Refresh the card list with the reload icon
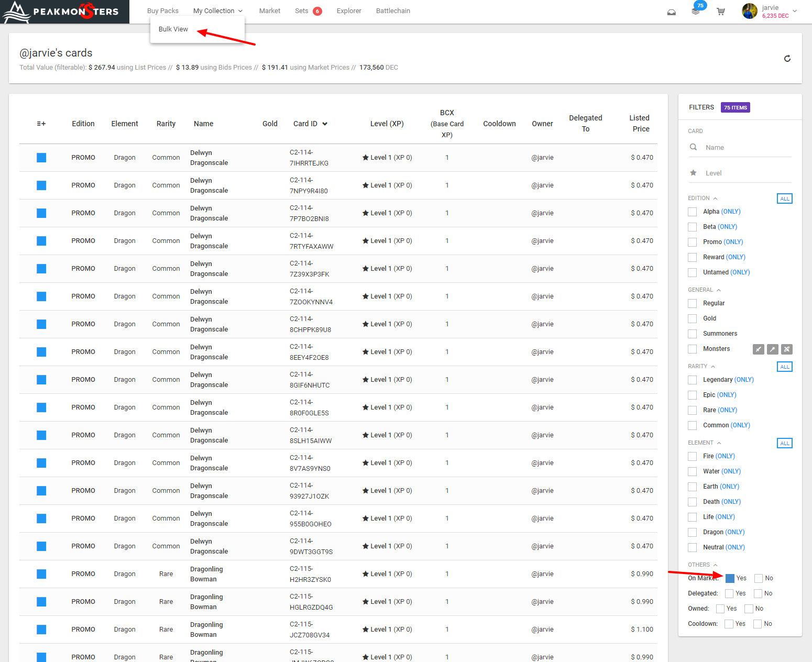Viewport: 812px width, 662px height. [787, 59]
